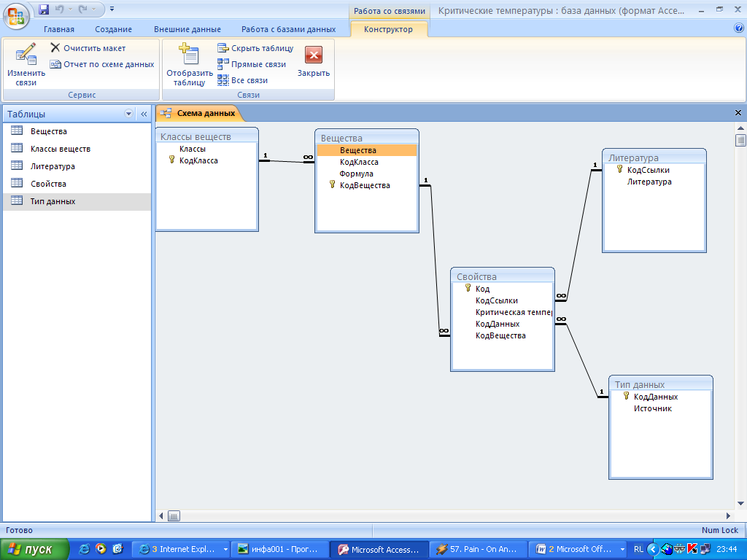Select Код key field in Свойства table
The width and height of the screenshot is (747, 560).
click(x=482, y=289)
